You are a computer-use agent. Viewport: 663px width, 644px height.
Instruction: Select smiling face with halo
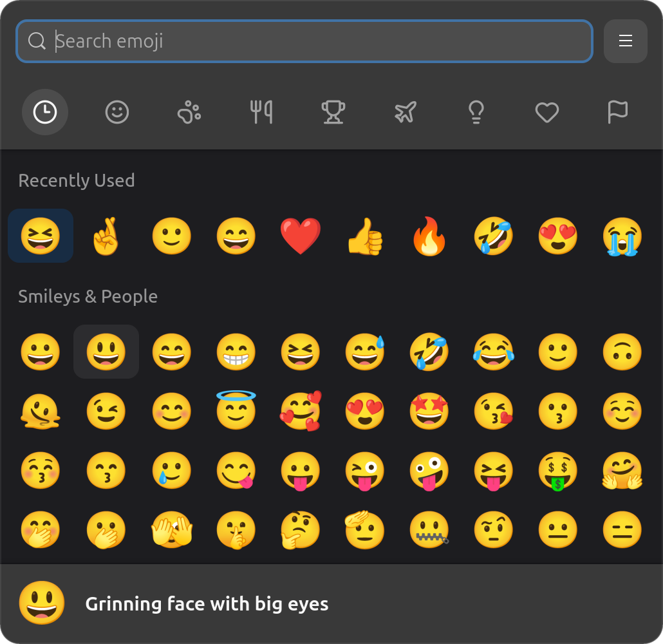tap(236, 411)
